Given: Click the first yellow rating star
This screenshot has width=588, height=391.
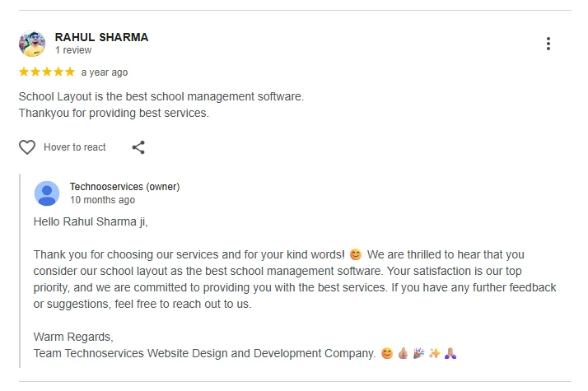Looking at the screenshot, I should point(24,72).
